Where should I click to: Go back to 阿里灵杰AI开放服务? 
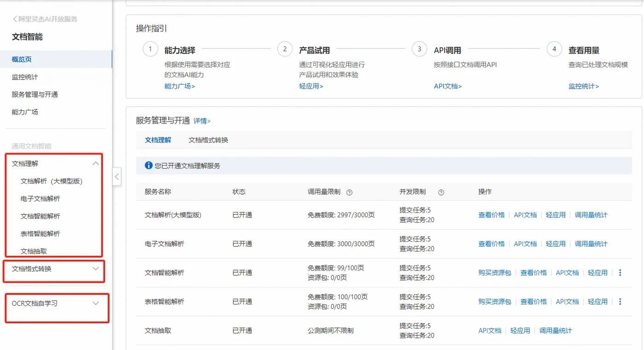point(45,19)
